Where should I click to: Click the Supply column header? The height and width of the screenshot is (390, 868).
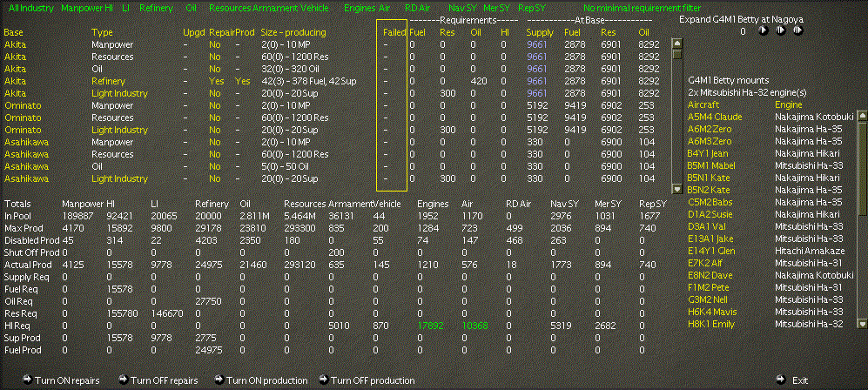(540, 32)
